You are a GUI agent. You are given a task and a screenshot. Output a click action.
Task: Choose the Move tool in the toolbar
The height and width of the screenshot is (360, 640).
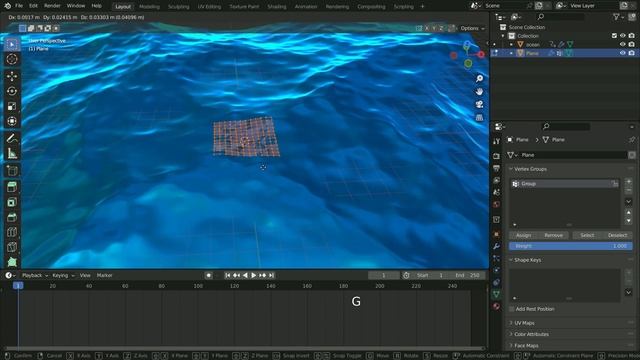(x=12, y=76)
